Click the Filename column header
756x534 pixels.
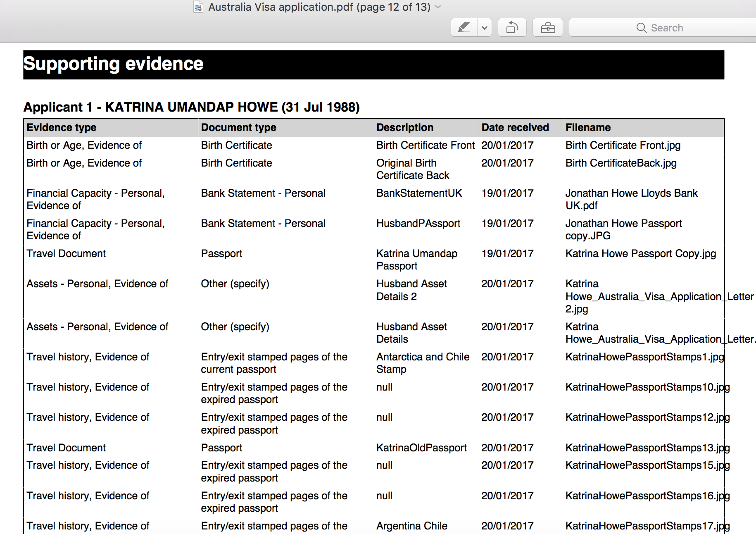pyautogui.click(x=588, y=127)
